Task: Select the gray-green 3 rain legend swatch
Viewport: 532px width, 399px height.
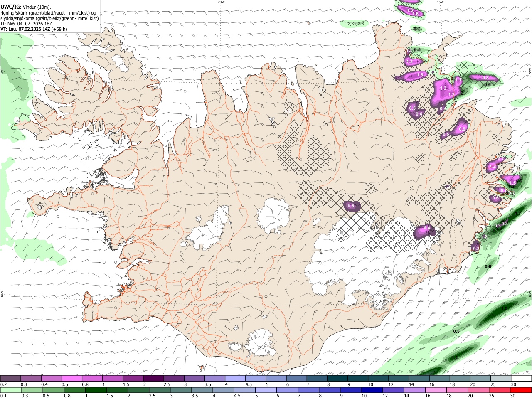Action: coord(181,390)
